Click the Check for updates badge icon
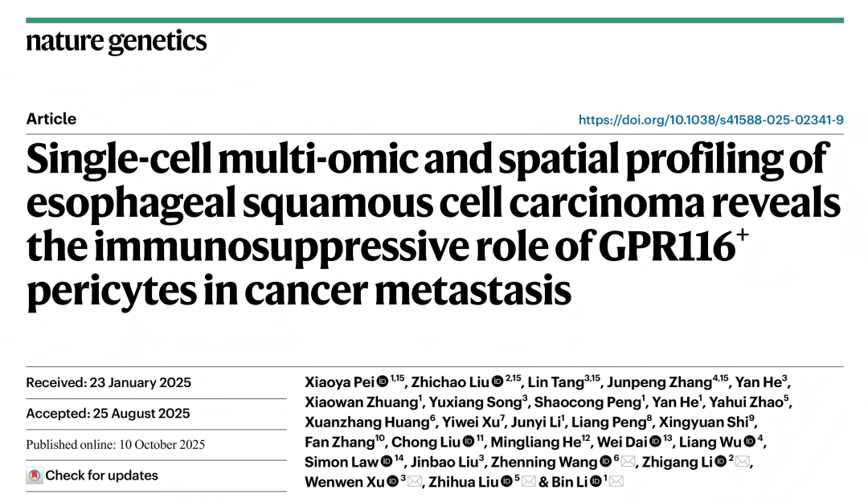The height and width of the screenshot is (502, 868). [35, 475]
